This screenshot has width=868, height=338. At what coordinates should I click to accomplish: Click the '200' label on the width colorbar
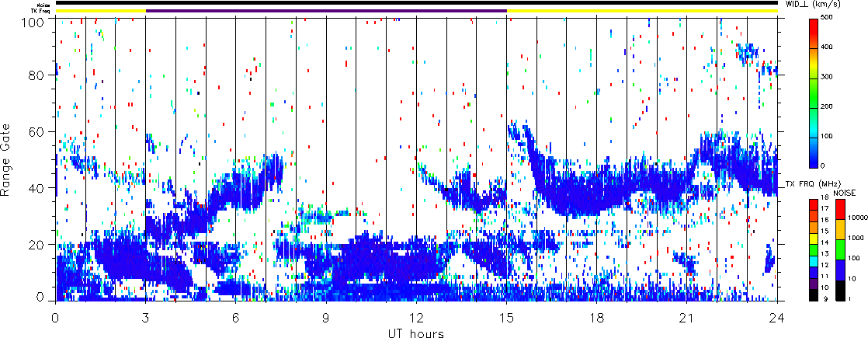click(828, 107)
